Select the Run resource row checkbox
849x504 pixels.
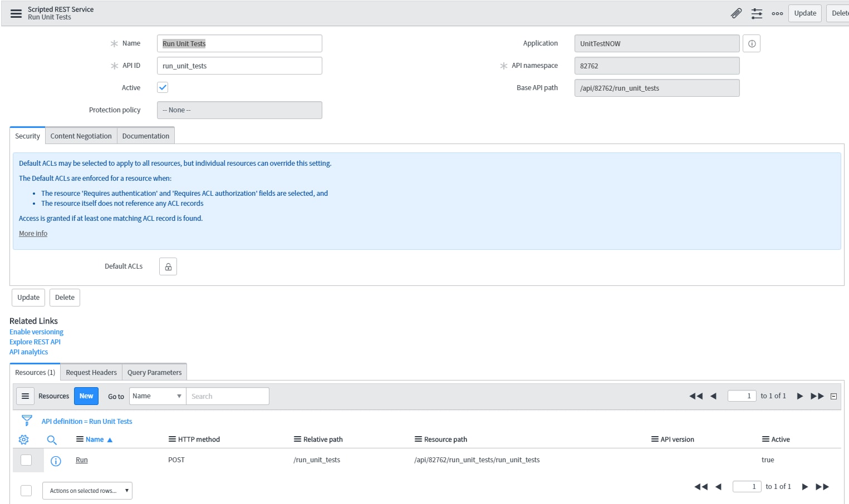[26, 460]
